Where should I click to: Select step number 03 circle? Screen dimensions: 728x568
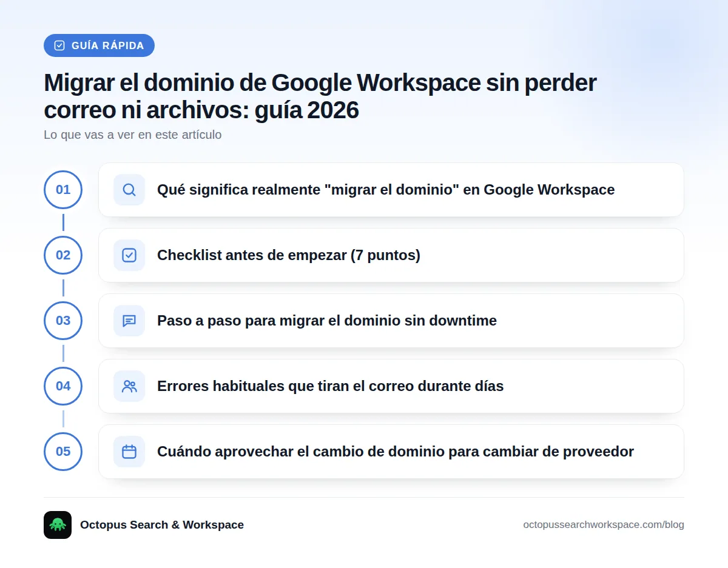[63, 321]
